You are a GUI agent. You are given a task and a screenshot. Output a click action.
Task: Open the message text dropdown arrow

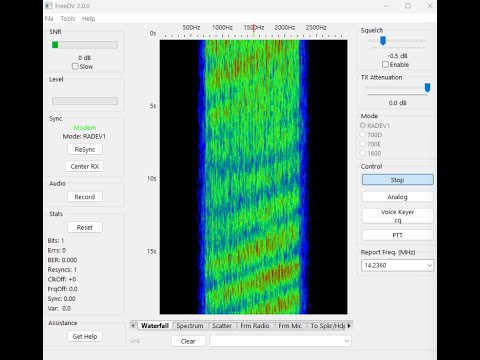point(347,341)
